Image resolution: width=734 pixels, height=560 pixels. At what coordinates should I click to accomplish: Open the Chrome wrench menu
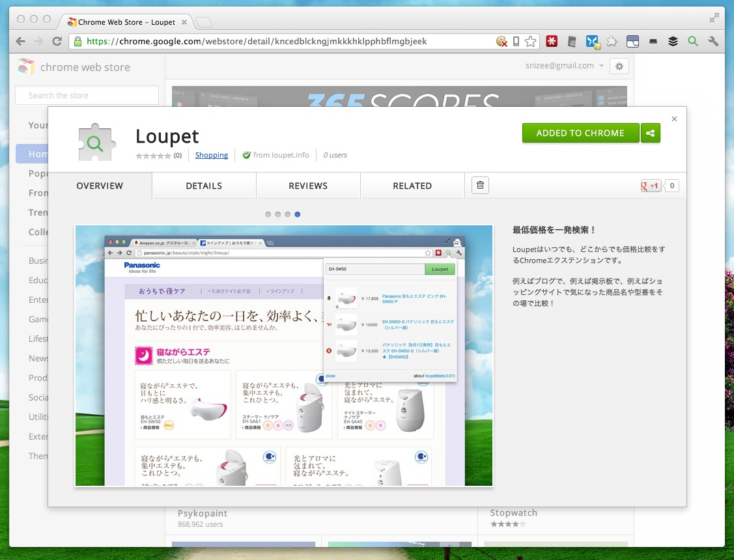(x=713, y=41)
